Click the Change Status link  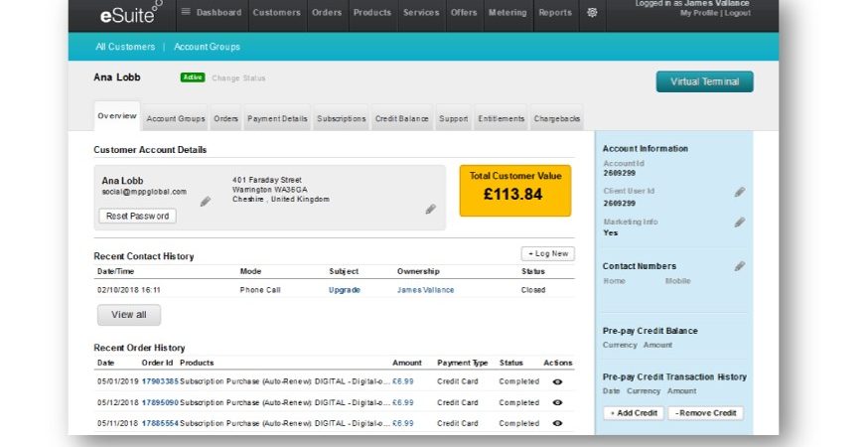(238, 77)
